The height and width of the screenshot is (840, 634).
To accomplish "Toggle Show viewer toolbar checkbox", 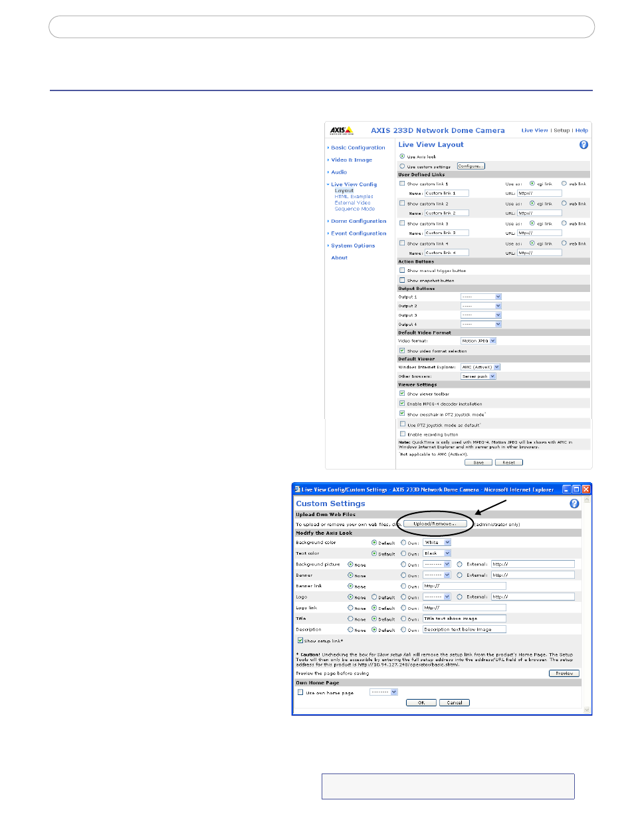I will pyautogui.click(x=402, y=394).
